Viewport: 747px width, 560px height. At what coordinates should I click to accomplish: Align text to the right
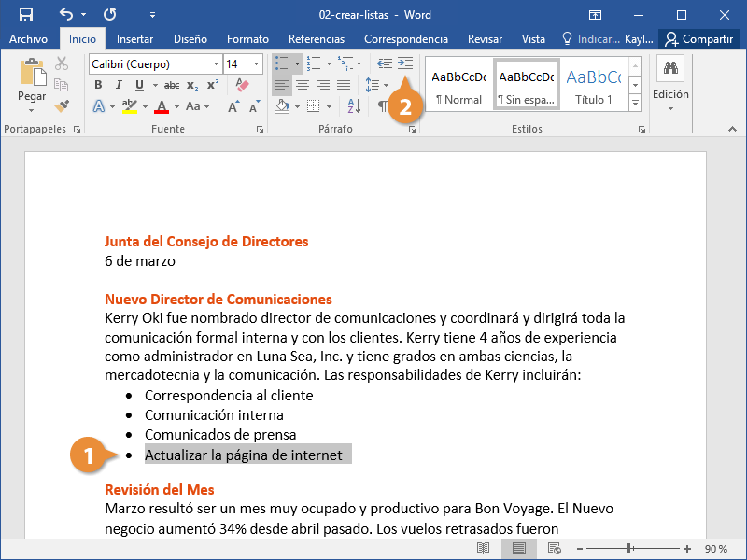coord(323,85)
